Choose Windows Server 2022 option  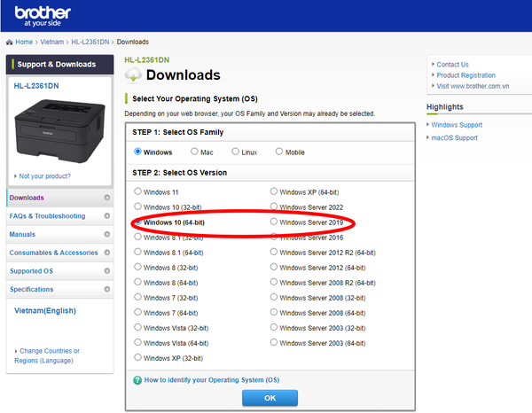tap(273, 206)
